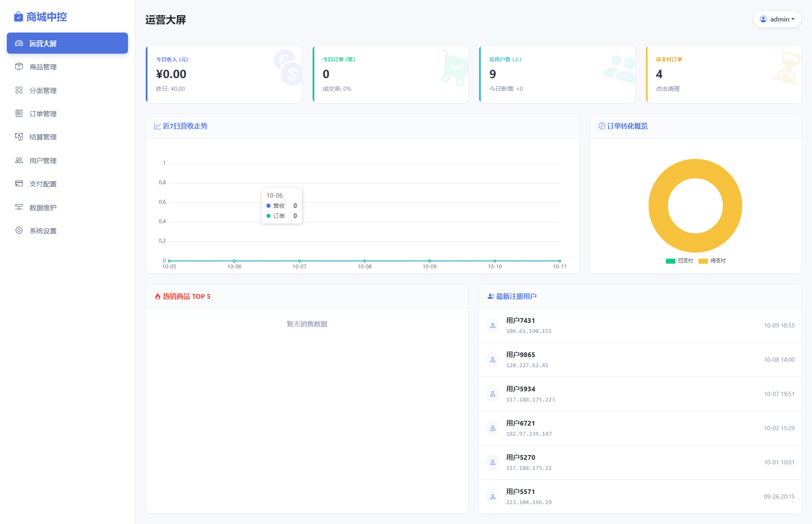
Task: Click the timestamp 10-08 14:00
Action: click(779, 360)
